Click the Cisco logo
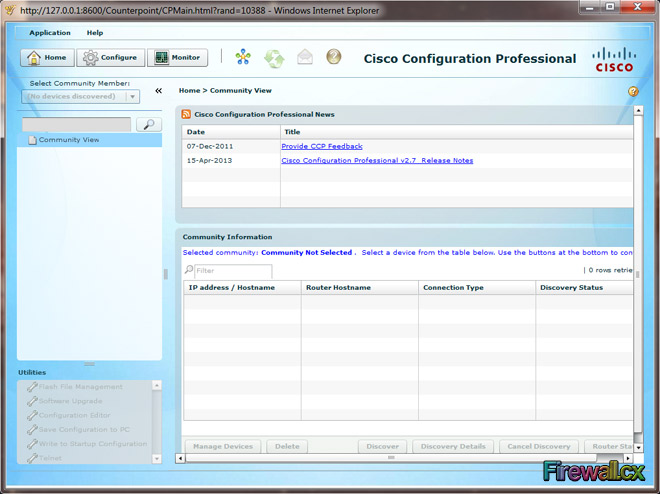Image resolution: width=660 pixels, height=494 pixels. [614, 59]
